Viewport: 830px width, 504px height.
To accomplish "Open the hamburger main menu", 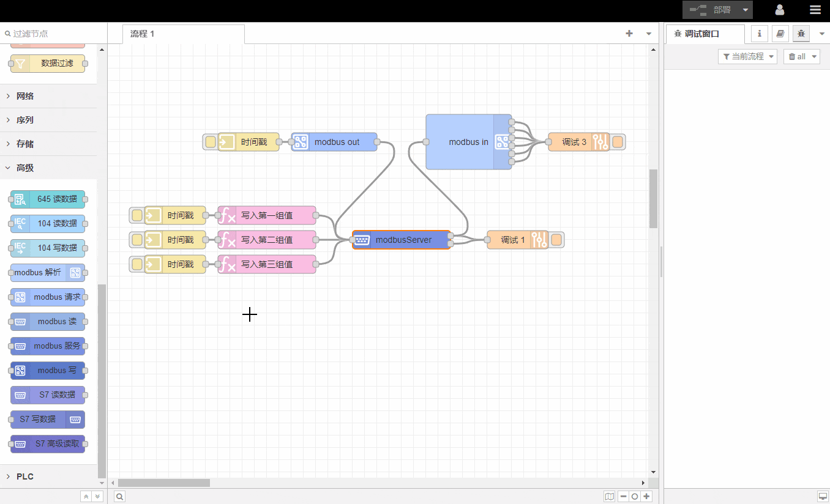I will click(815, 10).
